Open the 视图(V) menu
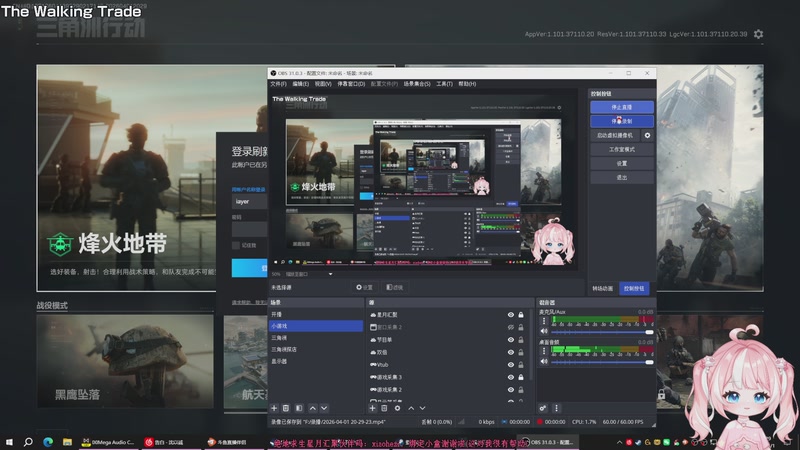The height and width of the screenshot is (450, 800). 322,84
